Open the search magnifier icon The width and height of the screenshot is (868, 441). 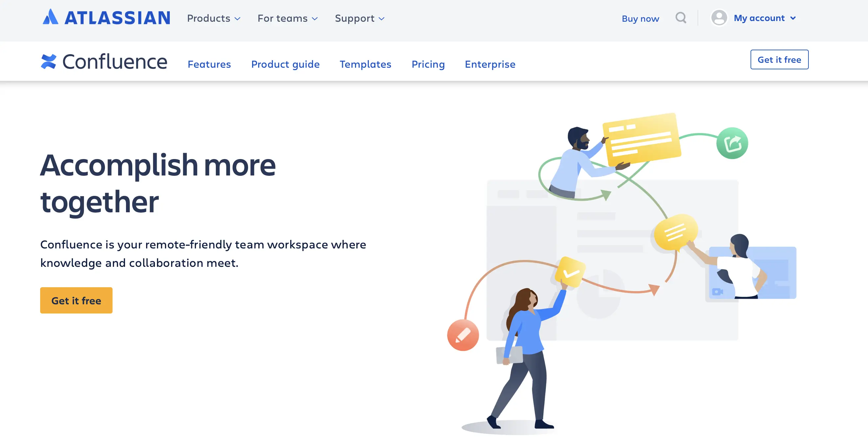pos(681,18)
